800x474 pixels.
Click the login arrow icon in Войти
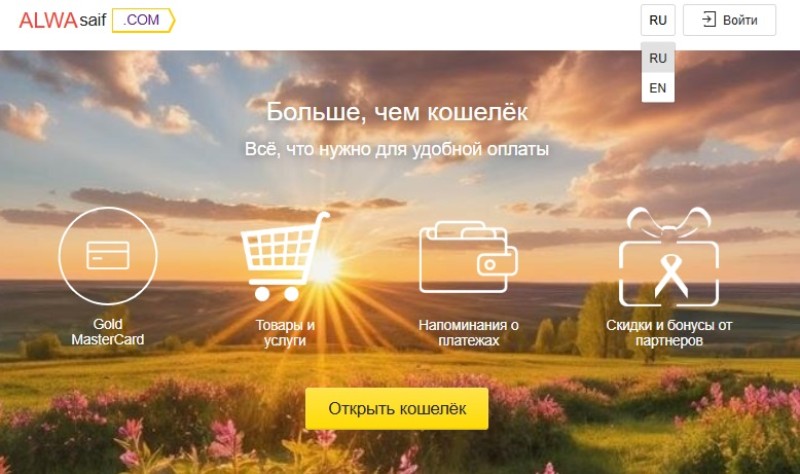coord(709,20)
